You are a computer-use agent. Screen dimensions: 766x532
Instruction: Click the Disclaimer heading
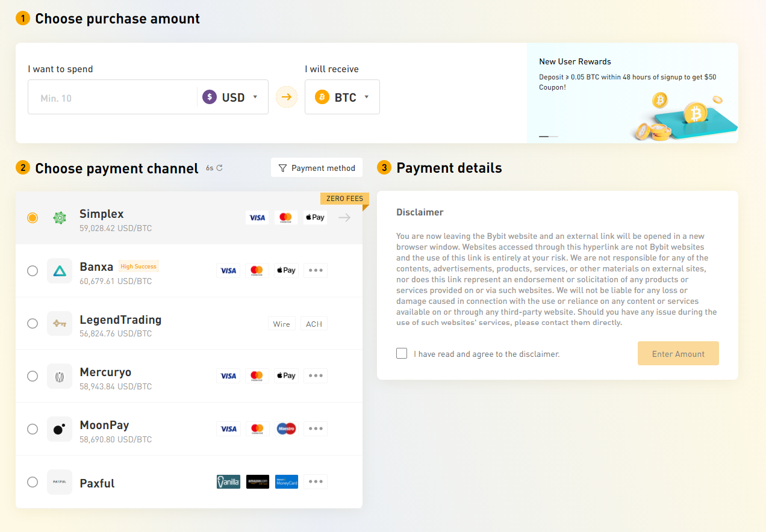(420, 212)
